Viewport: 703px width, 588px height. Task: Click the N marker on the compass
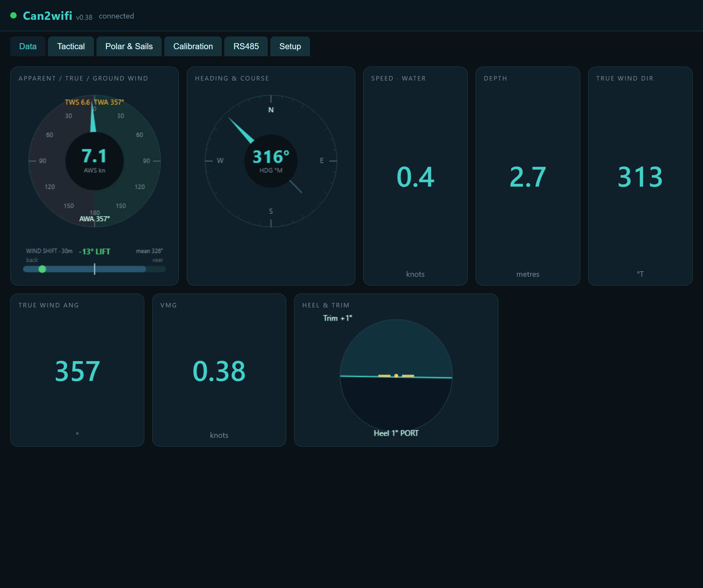pyautogui.click(x=271, y=110)
